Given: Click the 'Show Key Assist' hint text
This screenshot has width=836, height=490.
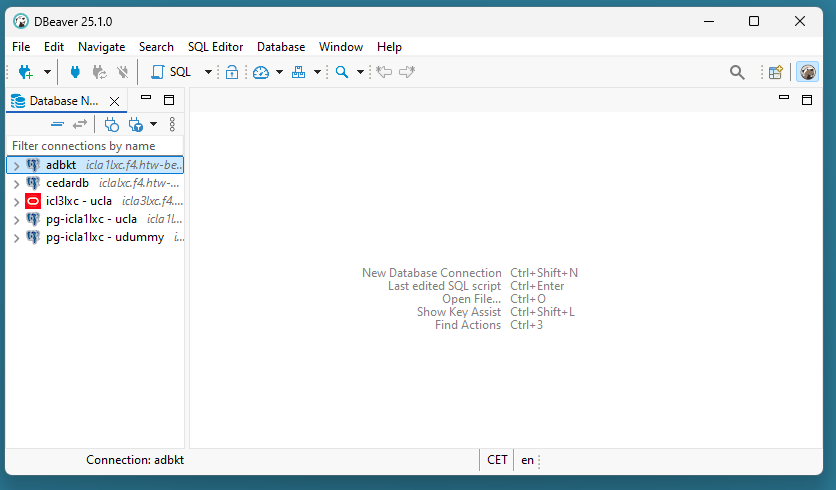Looking at the screenshot, I should tap(459, 312).
